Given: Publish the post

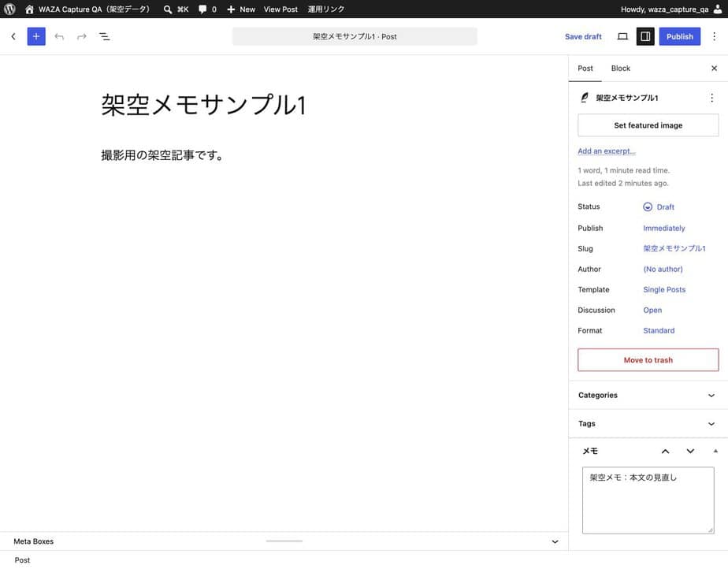Looking at the screenshot, I should coord(680,36).
